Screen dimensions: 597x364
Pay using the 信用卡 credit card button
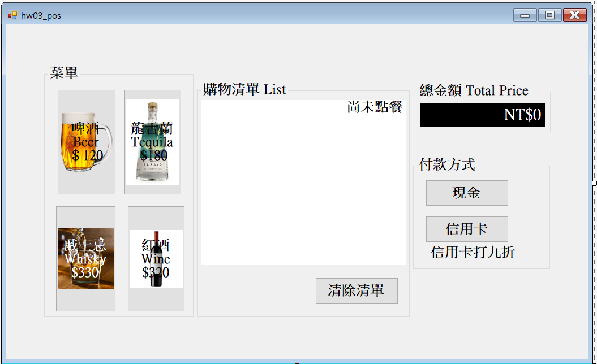(467, 229)
